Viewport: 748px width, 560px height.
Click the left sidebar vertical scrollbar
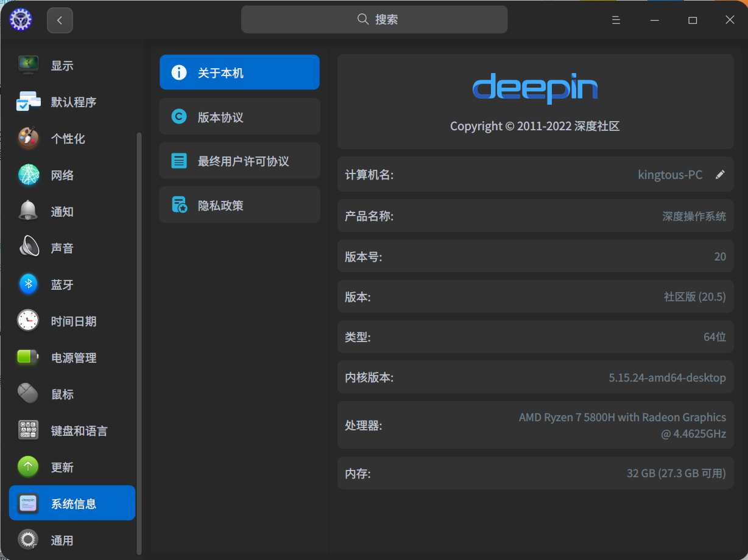[139, 341]
